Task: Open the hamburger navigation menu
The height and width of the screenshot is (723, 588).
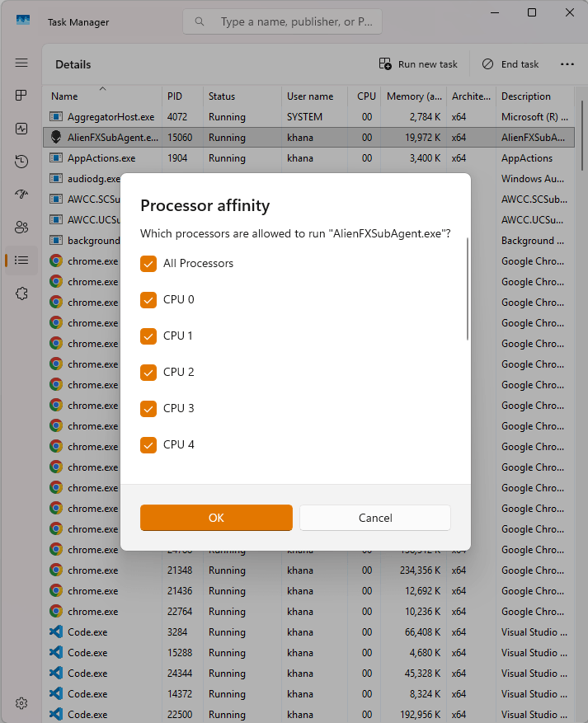Action: tap(21, 63)
